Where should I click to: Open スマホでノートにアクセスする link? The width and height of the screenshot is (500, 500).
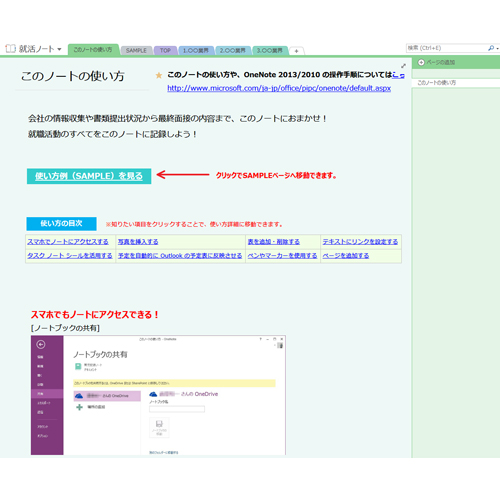click(68, 242)
